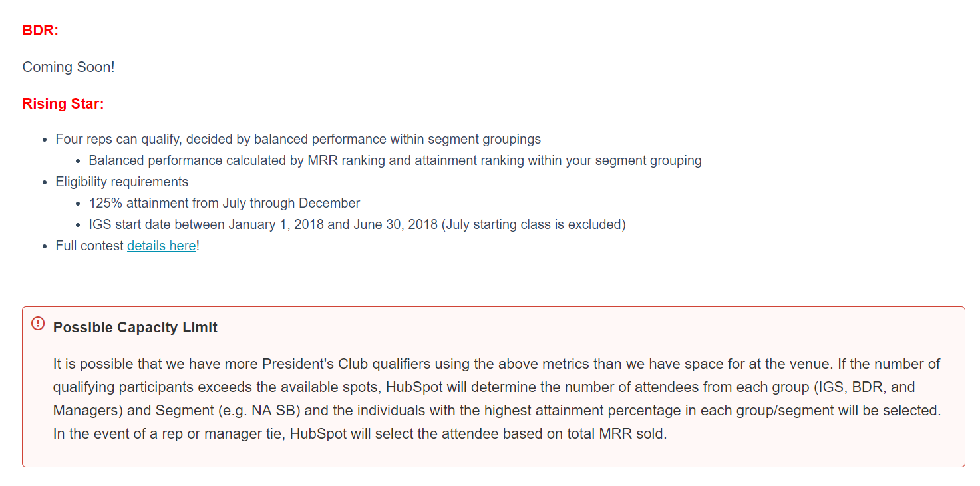980x486 pixels.
Task: Click the callout paragraph starting 'It is possible'
Action: tap(497, 399)
